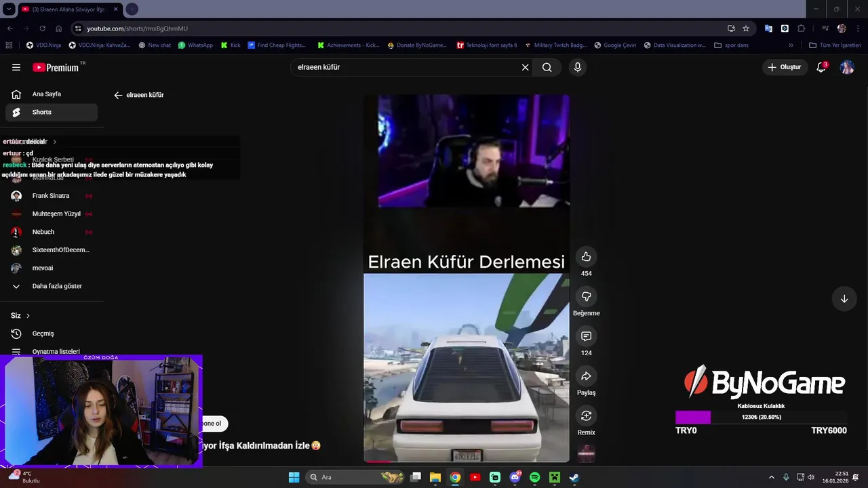This screenshot has height=488, width=868.
Task: Reload the page in the browser
Action: point(42,28)
